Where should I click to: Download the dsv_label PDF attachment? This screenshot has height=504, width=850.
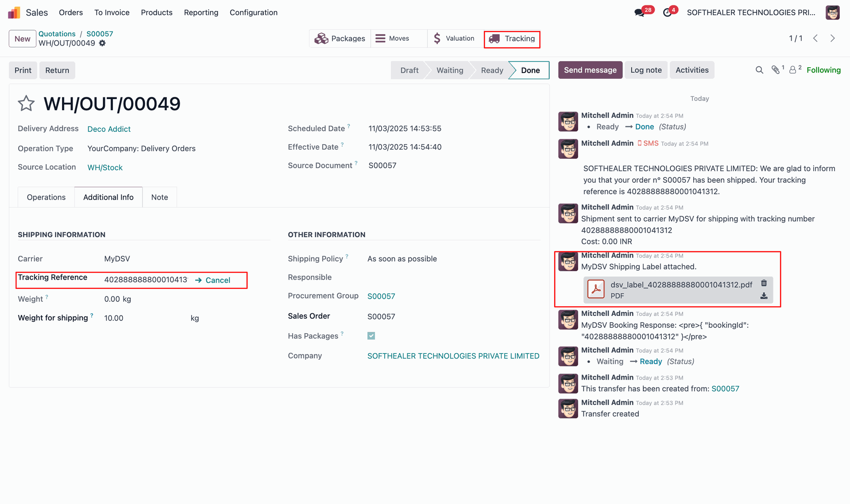point(764,296)
